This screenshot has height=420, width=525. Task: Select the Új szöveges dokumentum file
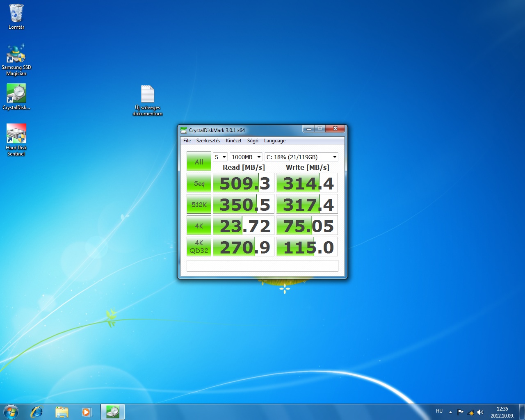148,100
